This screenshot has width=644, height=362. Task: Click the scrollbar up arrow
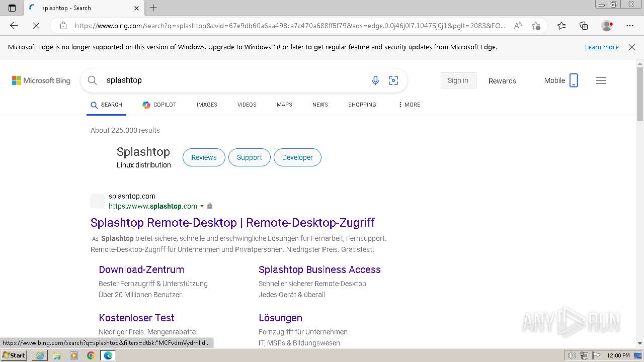pyautogui.click(x=640, y=63)
